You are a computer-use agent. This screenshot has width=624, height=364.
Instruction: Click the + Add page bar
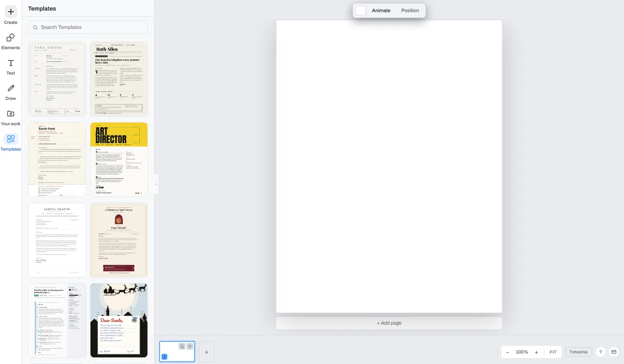pos(389,323)
